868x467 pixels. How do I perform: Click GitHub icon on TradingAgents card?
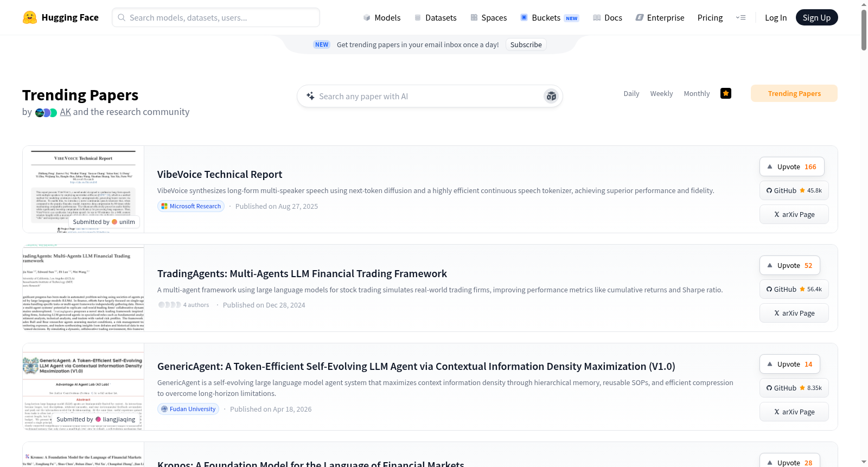click(x=769, y=289)
